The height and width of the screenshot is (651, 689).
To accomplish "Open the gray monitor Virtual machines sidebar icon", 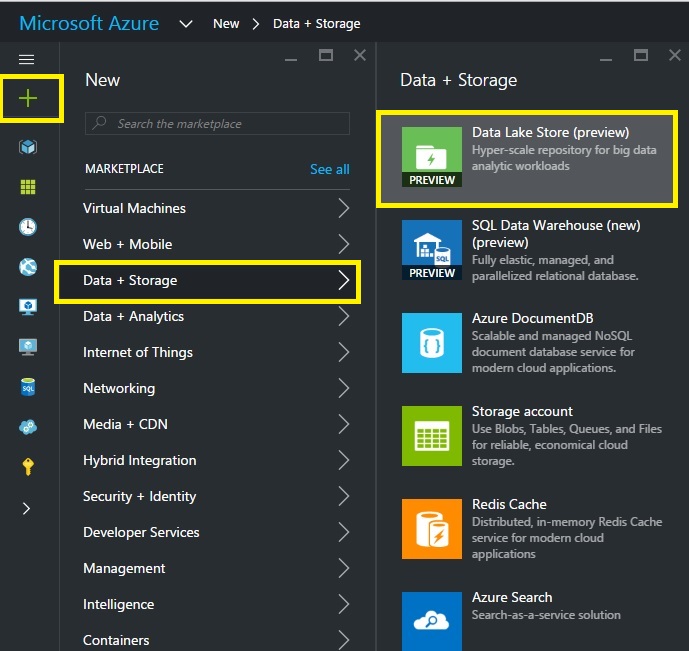I will coord(28,347).
